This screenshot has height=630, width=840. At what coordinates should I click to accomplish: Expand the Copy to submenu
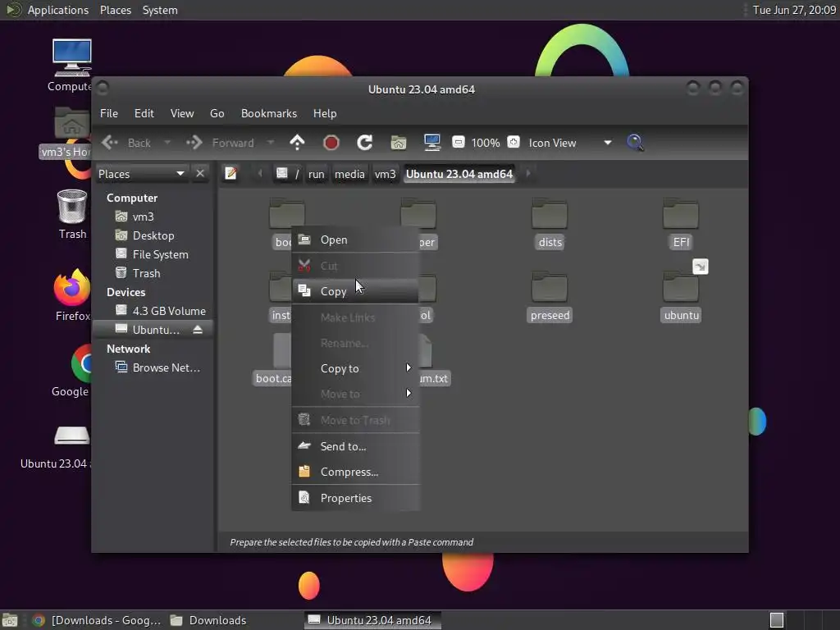coord(355,368)
